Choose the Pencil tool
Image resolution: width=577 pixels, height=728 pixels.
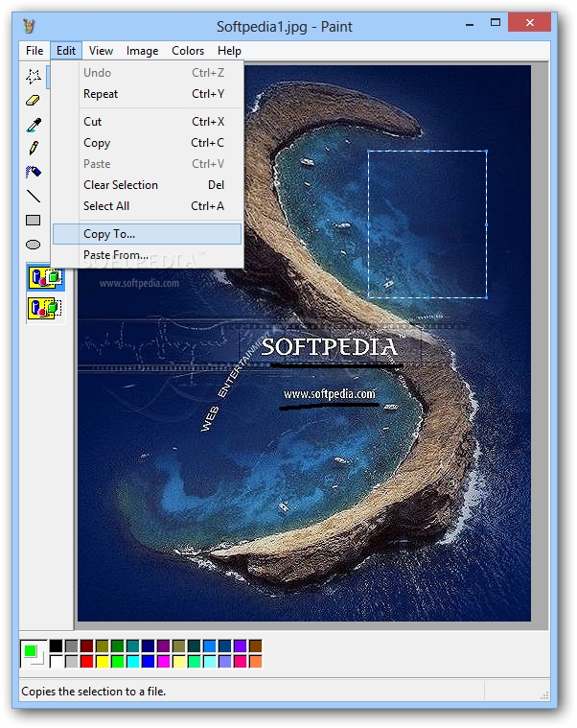[33, 148]
